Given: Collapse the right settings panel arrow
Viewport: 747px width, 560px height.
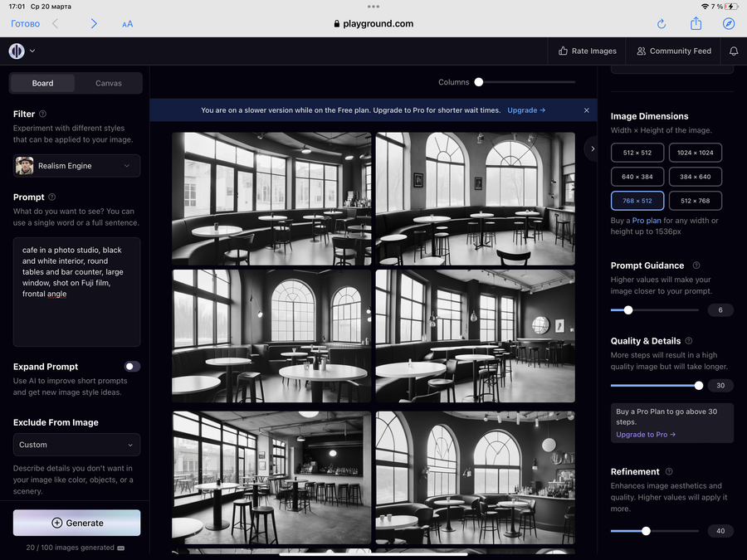Looking at the screenshot, I should point(591,149).
